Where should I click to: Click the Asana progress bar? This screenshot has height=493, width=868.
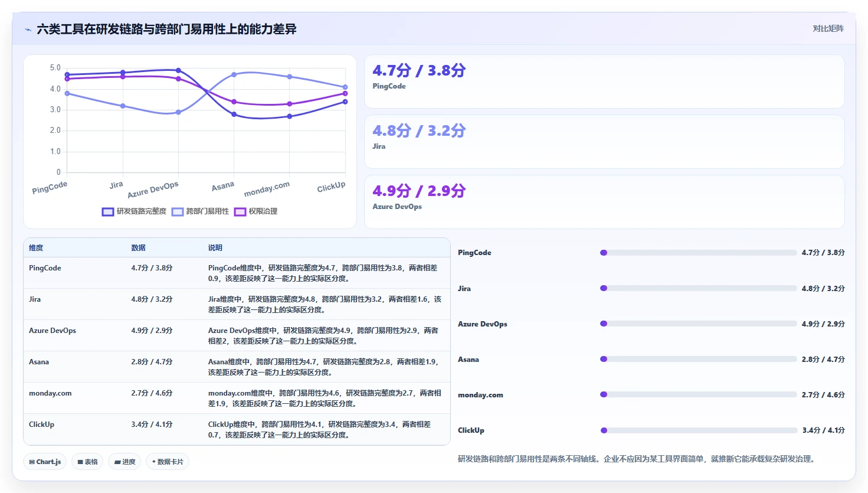[x=698, y=360]
